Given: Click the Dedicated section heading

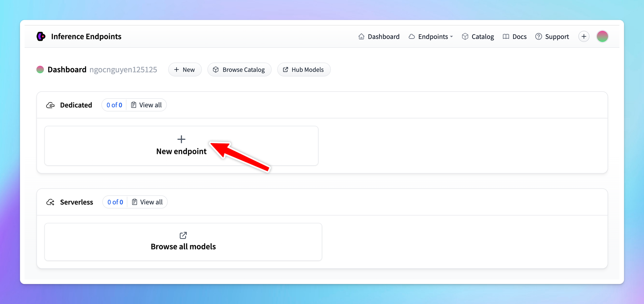Looking at the screenshot, I should click(76, 105).
